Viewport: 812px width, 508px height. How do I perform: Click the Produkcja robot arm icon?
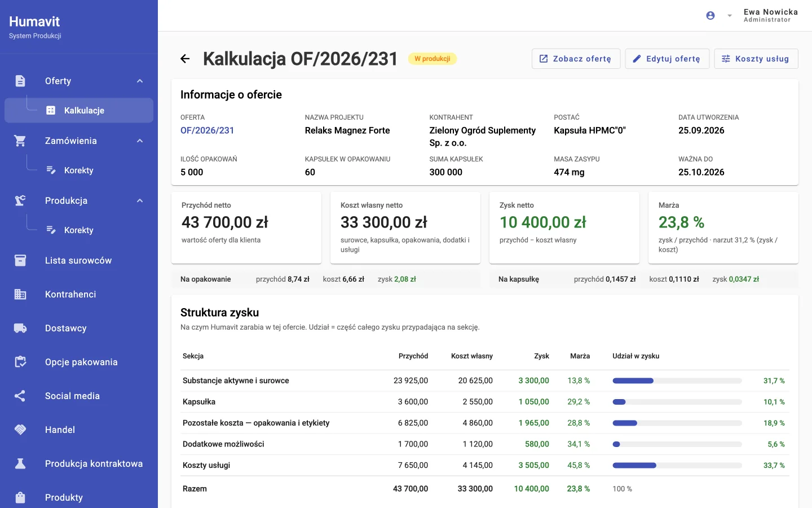click(20, 200)
